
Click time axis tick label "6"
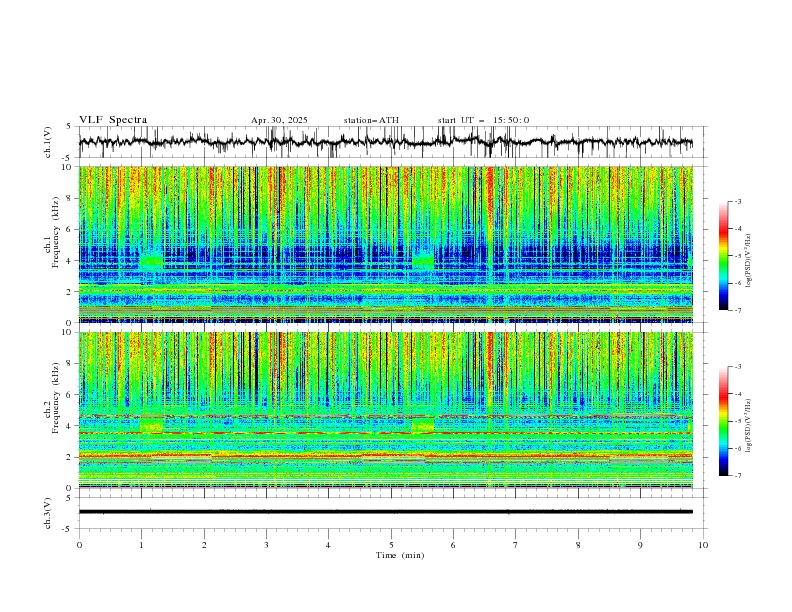coord(453,545)
